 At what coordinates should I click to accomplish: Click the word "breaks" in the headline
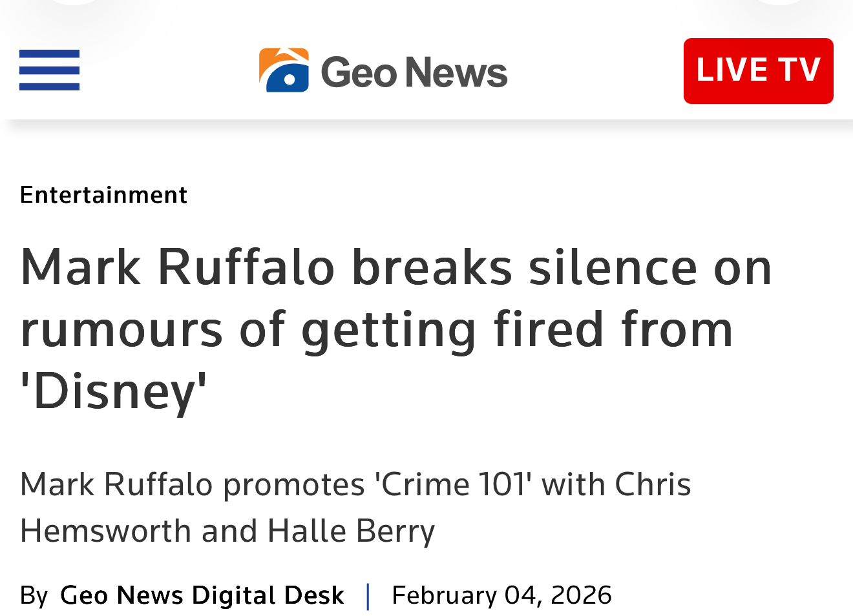coord(432,267)
